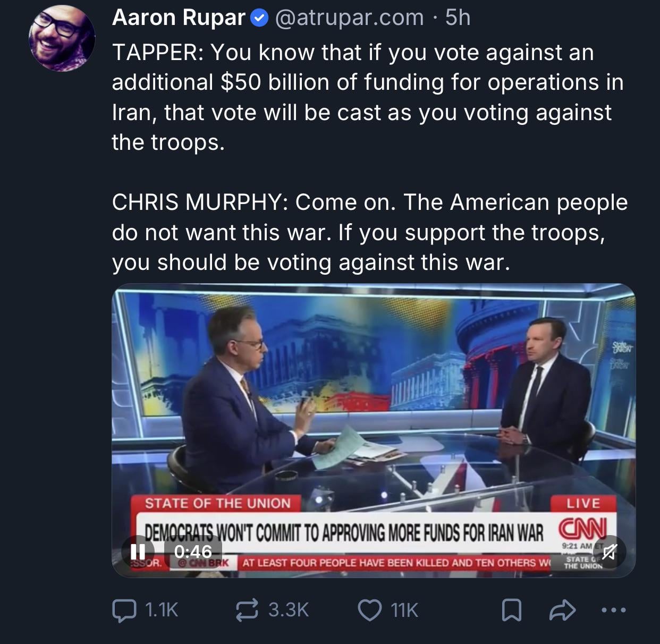Pause the playing video
The image size is (660, 644).
pyautogui.click(x=138, y=552)
